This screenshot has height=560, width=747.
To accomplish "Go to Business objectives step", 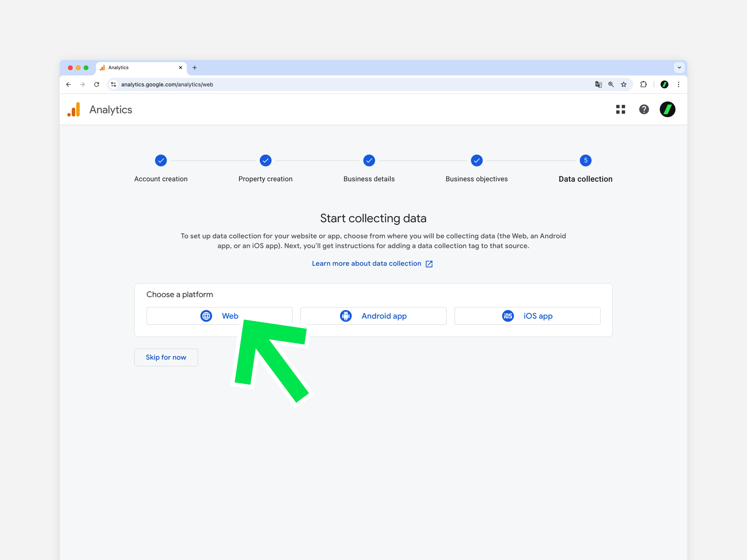I will coord(477,169).
